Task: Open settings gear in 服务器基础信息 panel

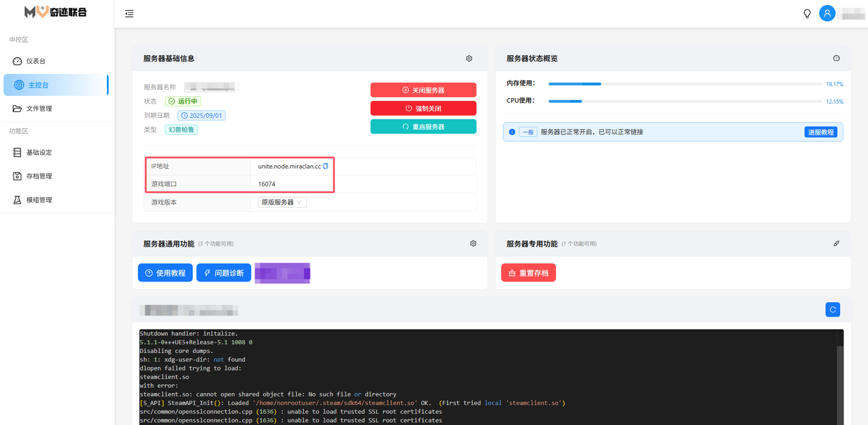Action: (x=469, y=59)
